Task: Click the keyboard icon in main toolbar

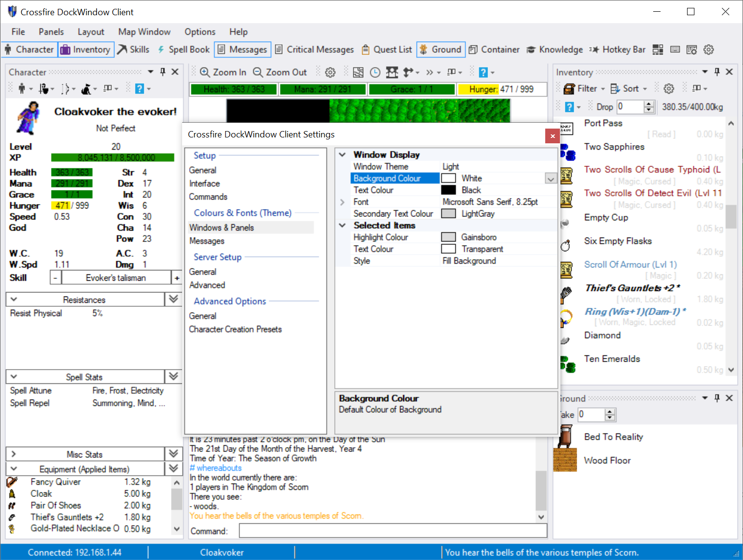Action: coord(675,50)
